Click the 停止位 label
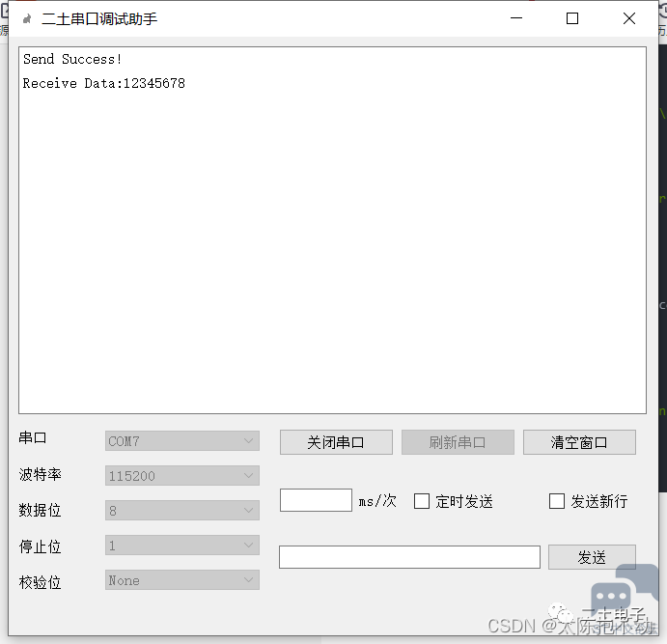 (x=41, y=546)
